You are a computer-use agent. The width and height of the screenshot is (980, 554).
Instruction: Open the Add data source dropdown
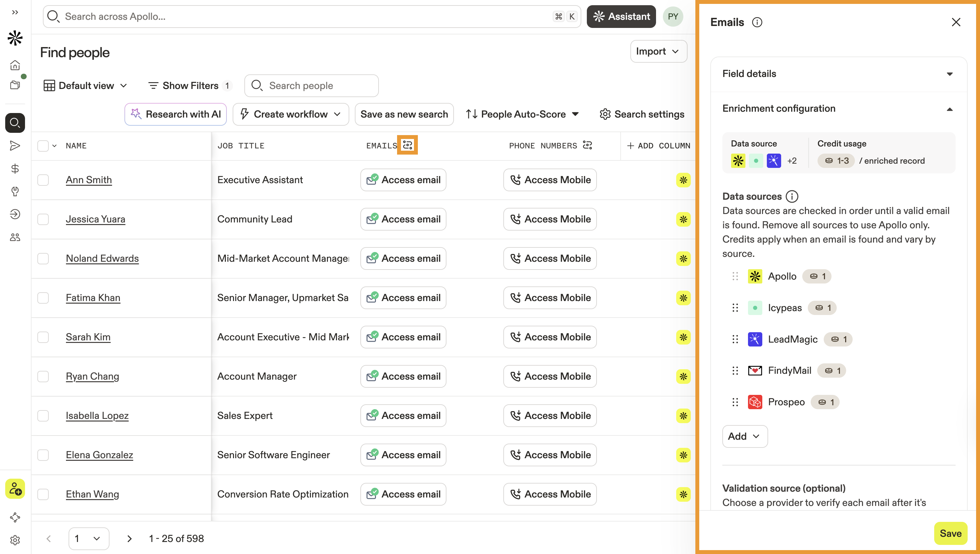click(744, 436)
